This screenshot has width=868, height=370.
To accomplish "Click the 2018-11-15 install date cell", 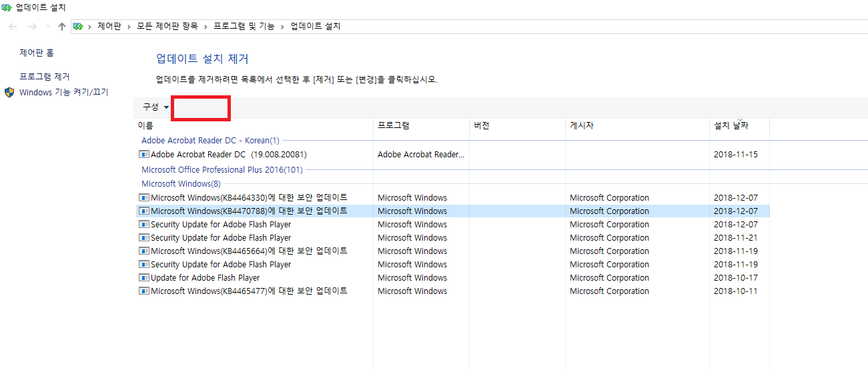I will 736,155.
